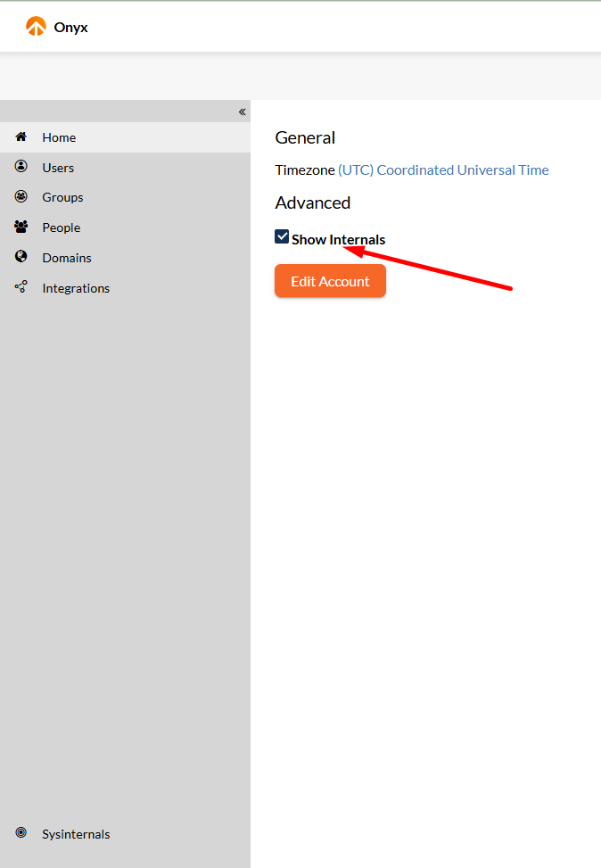Screen dimensions: 601x868
Task: Collapse the sidebar with double chevron
Action: coord(242,112)
